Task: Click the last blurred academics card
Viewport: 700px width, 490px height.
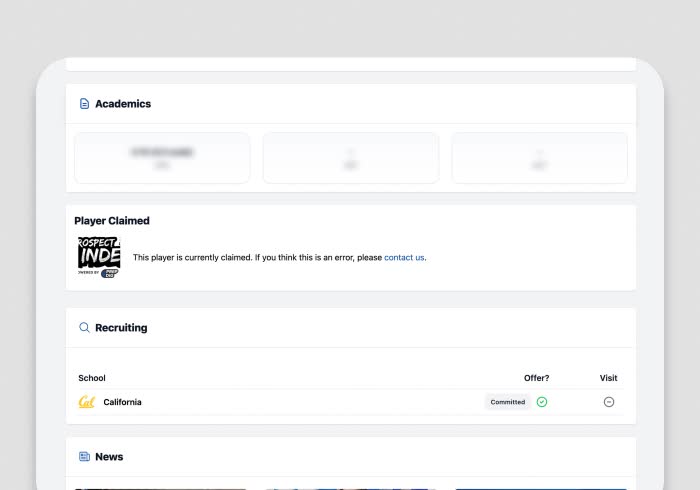Action: coord(539,158)
